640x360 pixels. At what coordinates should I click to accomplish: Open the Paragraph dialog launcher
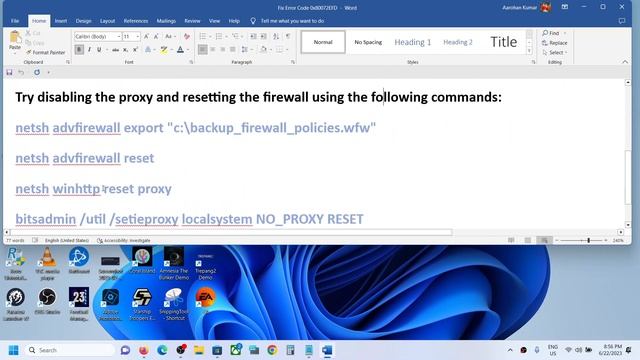(293, 62)
